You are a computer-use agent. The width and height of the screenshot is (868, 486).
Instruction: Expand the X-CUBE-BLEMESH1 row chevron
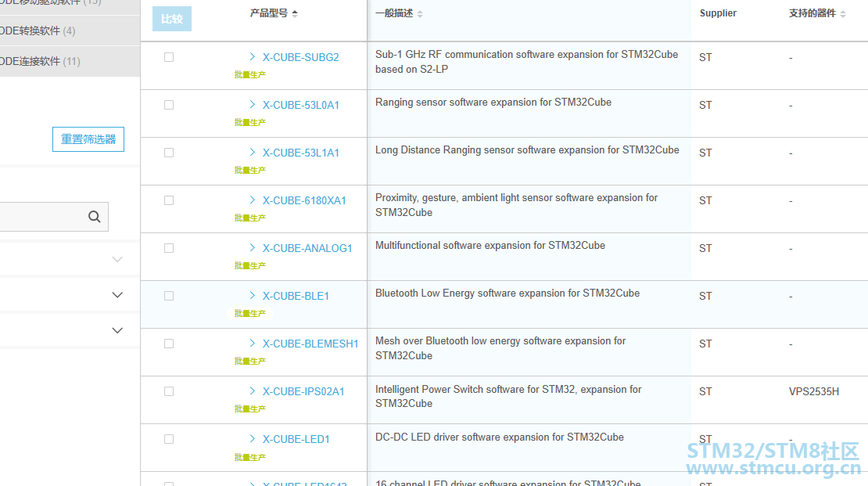coord(253,343)
